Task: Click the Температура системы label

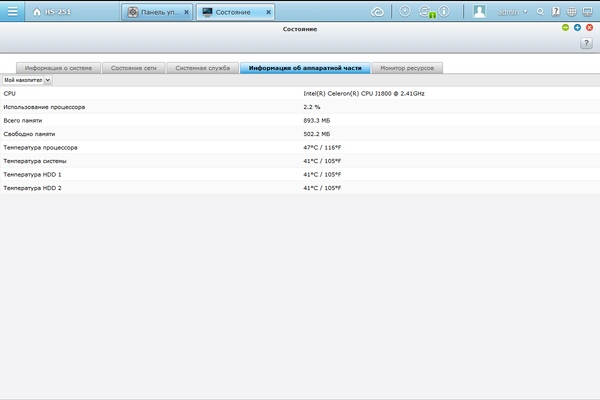Action: [35, 161]
